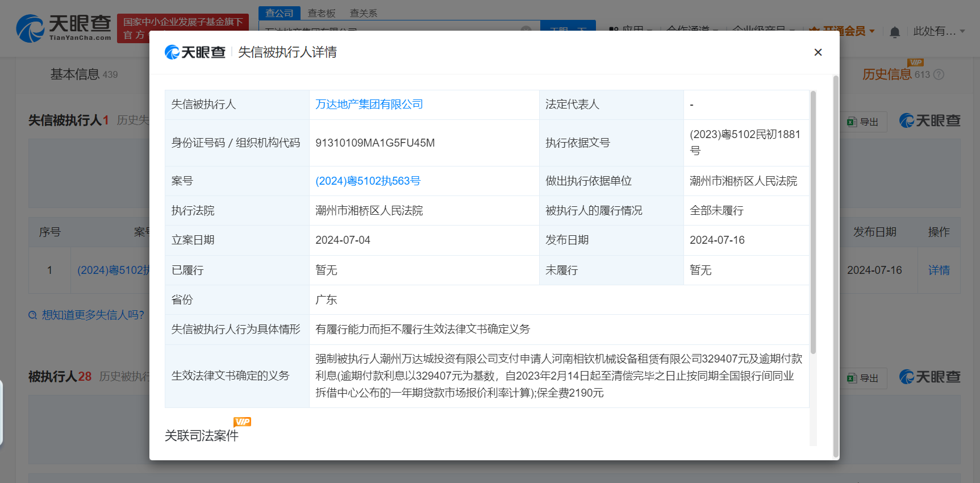This screenshot has width=980, height=483.
Task: Click the TianYanCha.com site logo behind the dialog
Action: pyautogui.click(x=64, y=28)
